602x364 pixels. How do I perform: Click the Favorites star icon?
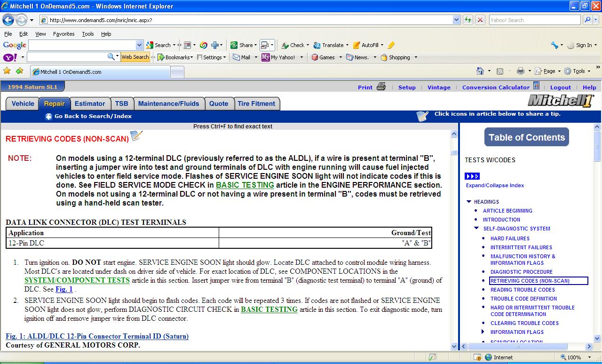[x=7, y=71]
